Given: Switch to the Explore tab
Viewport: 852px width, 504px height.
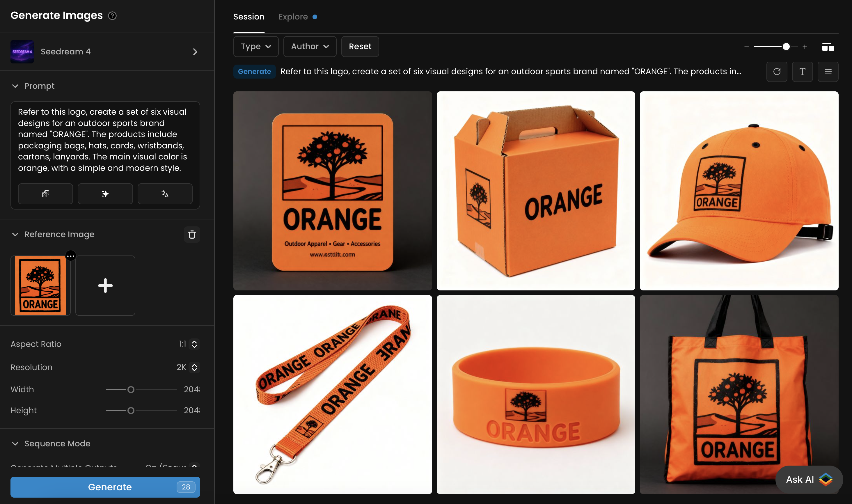Looking at the screenshot, I should pos(293,17).
